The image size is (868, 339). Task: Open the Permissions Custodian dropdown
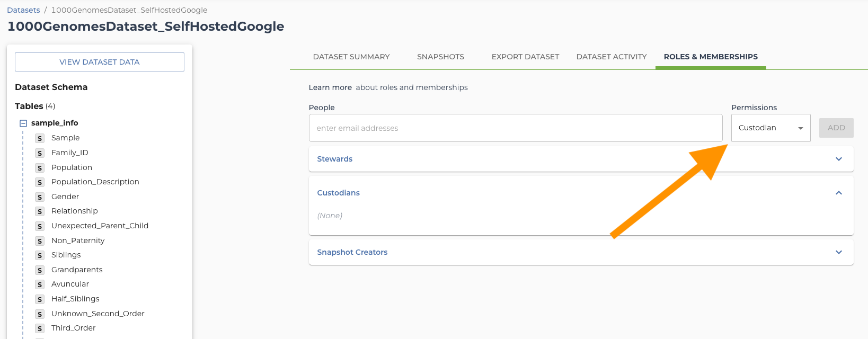coord(770,128)
